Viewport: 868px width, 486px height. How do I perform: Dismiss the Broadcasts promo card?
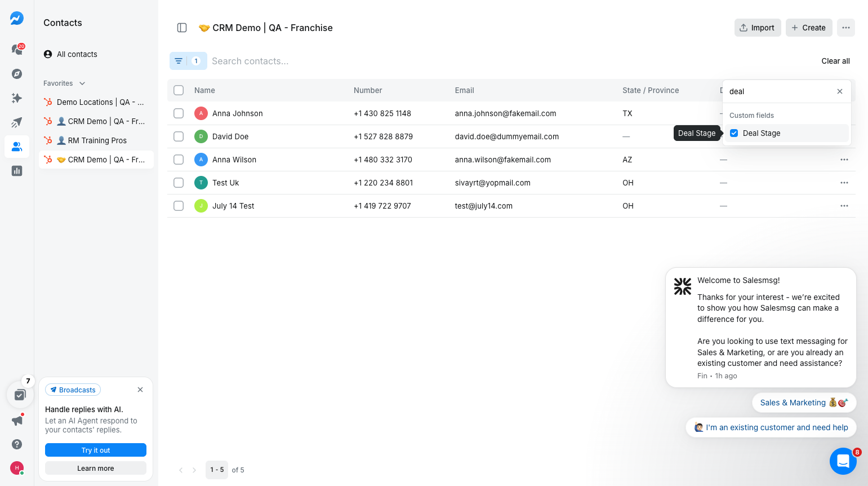point(140,390)
